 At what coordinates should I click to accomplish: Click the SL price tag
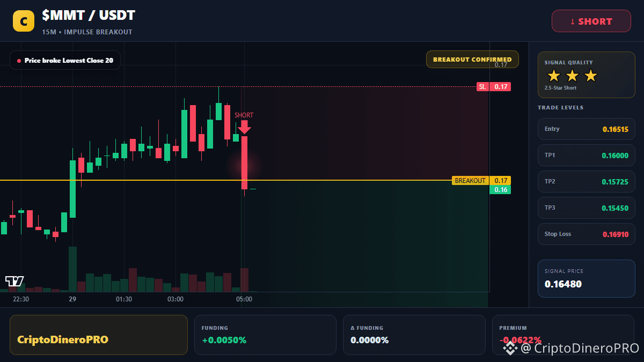pyautogui.click(x=494, y=86)
